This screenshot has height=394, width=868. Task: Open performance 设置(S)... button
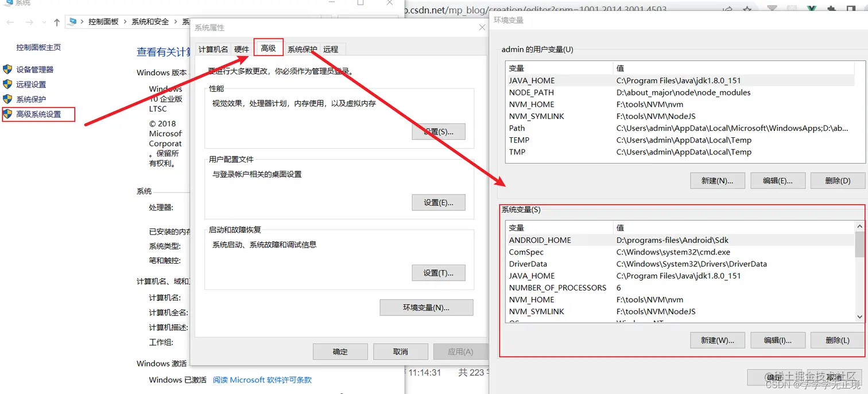pos(439,132)
